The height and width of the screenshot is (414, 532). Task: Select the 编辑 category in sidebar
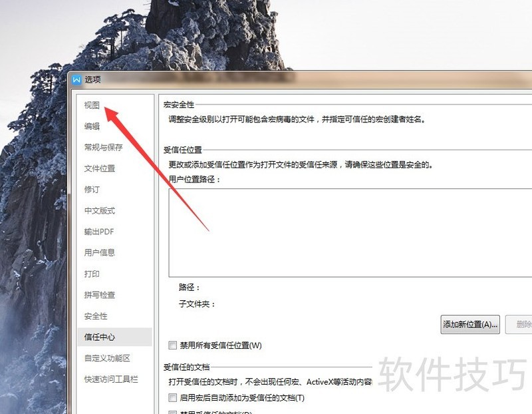[x=92, y=126]
